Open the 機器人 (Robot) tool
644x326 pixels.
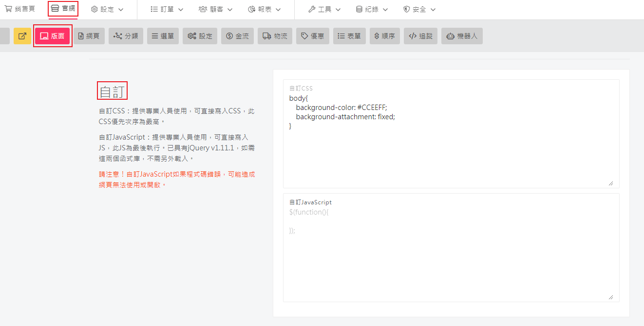[461, 36]
